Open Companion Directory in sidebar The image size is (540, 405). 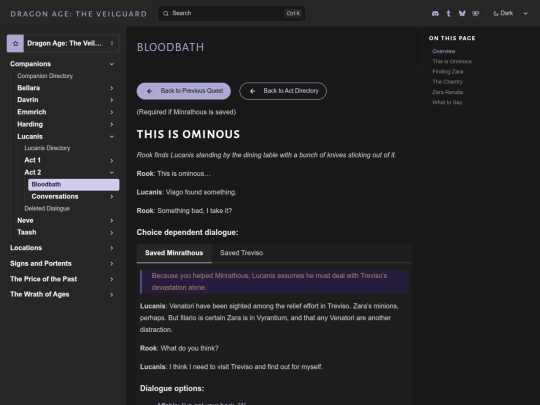click(x=45, y=76)
